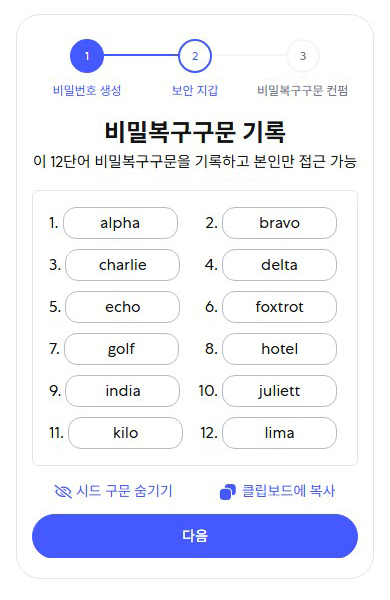Select step 1 circle 비밀번호 생성
Viewport: 390px width, 600px height.
(87, 56)
